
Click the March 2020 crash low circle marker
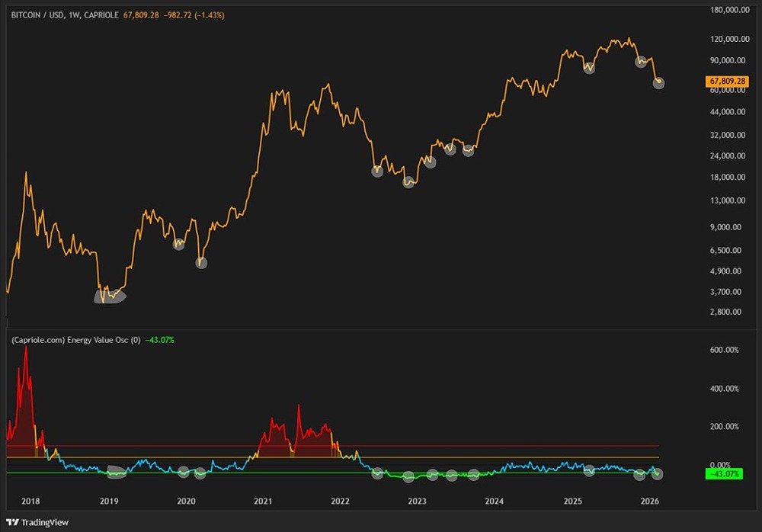[x=201, y=262]
